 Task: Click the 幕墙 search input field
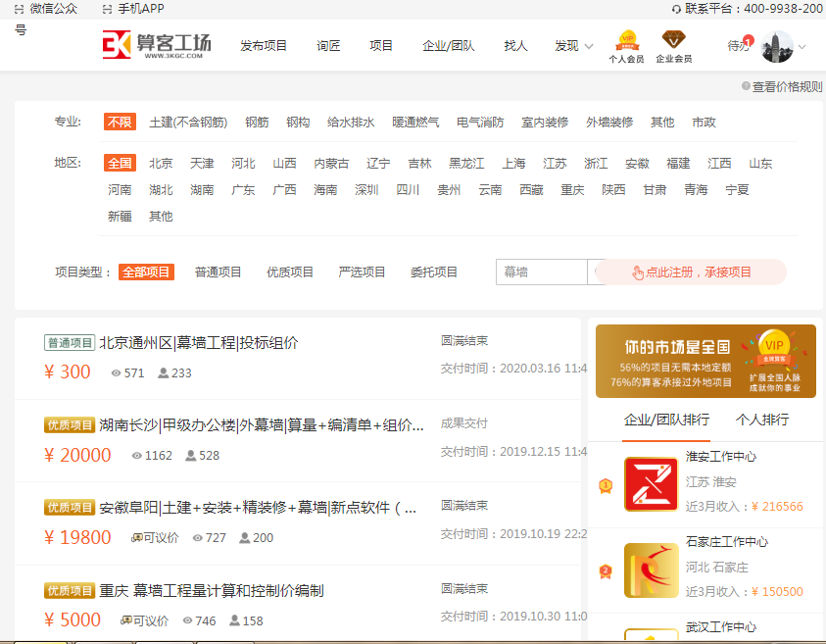pyautogui.click(x=541, y=272)
